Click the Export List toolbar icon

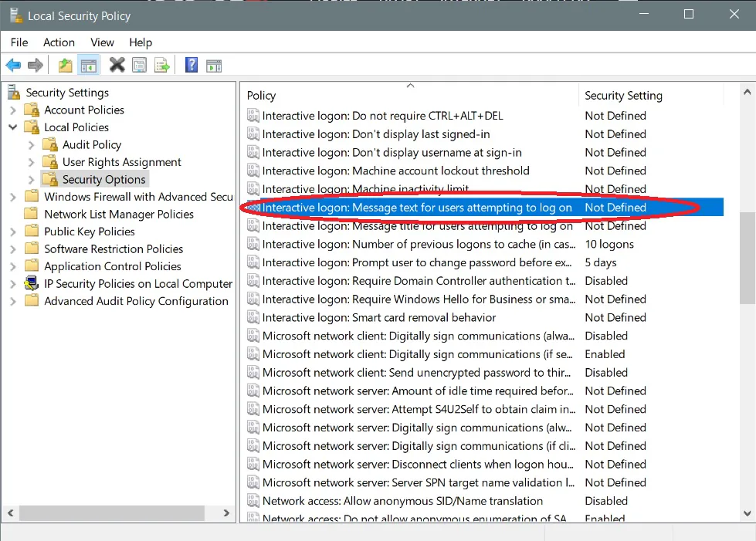162,65
